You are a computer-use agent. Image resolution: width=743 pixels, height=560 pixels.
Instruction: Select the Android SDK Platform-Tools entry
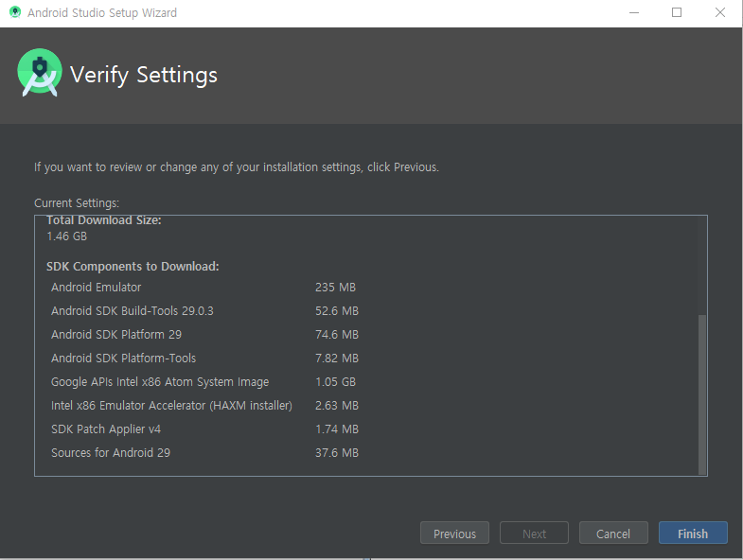pos(204,359)
